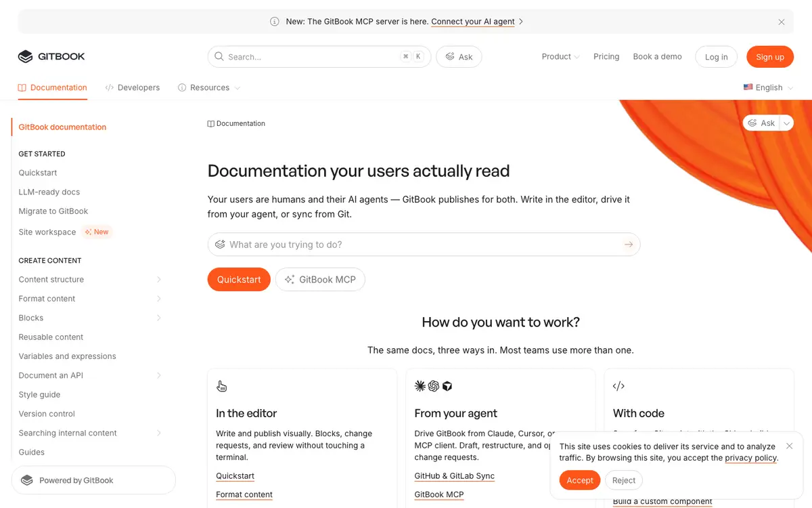Open the Connect your AI agent link
The height and width of the screenshot is (508, 812).
coord(473,22)
